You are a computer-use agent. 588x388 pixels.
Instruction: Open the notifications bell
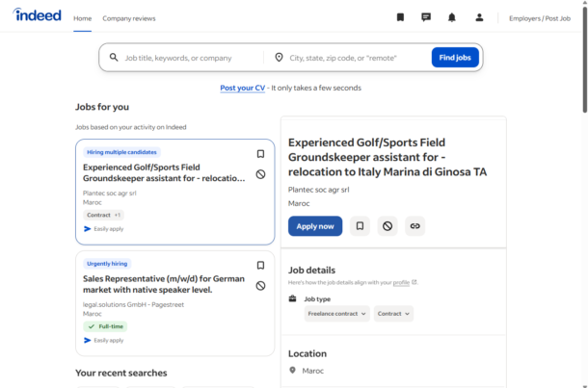[x=452, y=17]
